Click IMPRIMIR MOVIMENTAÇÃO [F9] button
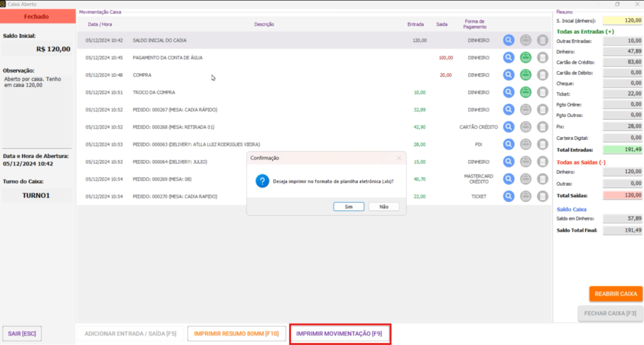Image resolution: width=644 pixels, height=345 pixels. 340,333
